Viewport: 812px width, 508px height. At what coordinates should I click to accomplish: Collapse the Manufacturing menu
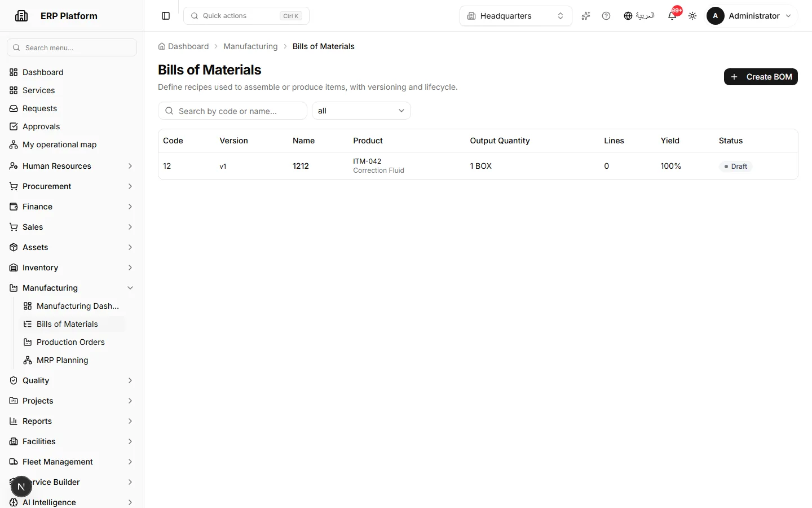72,288
